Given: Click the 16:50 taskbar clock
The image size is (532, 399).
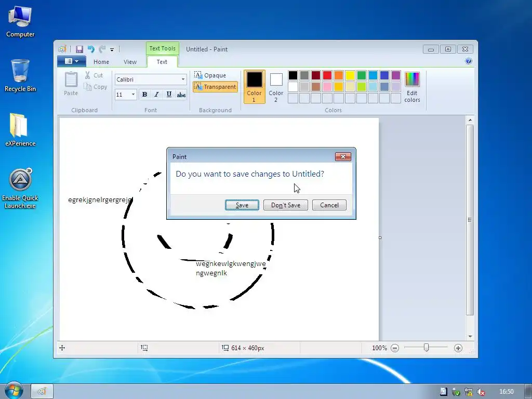Looking at the screenshot, I should coord(506,392).
